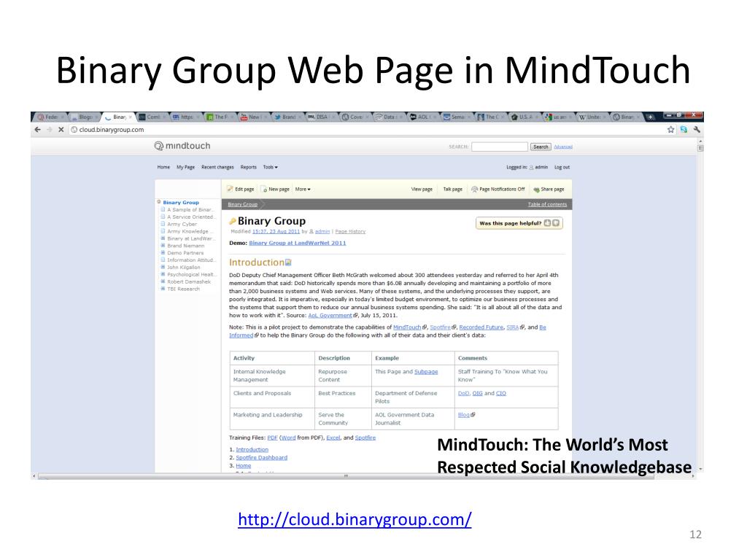Image resolution: width=747 pixels, height=560 pixels.
Task: Open the Subpage link in the table
Action: (426, 371)
